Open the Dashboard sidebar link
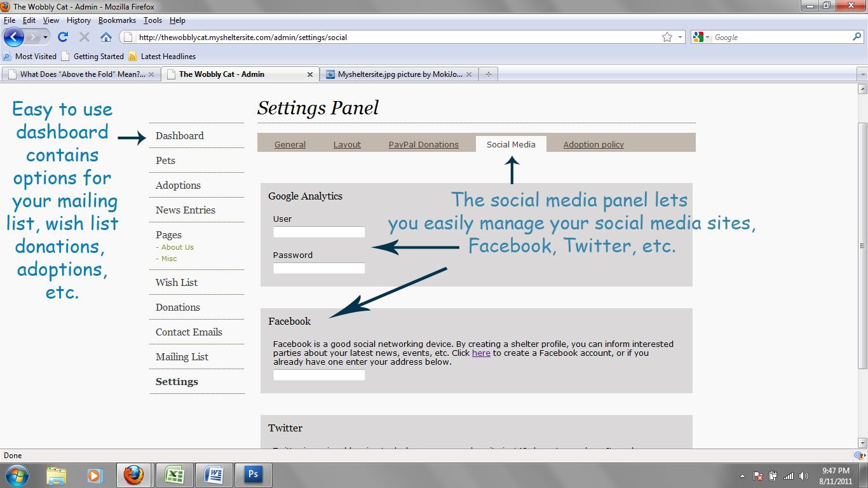 pyautogui.click(x=180, y=135)
